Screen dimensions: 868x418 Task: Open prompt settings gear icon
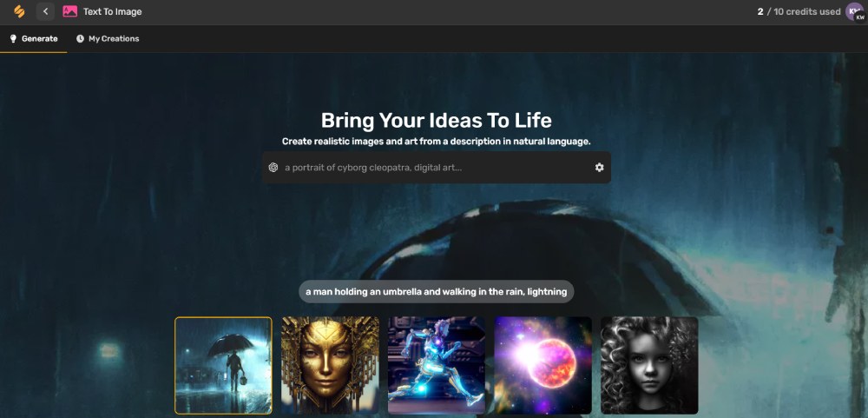point(600,168)
